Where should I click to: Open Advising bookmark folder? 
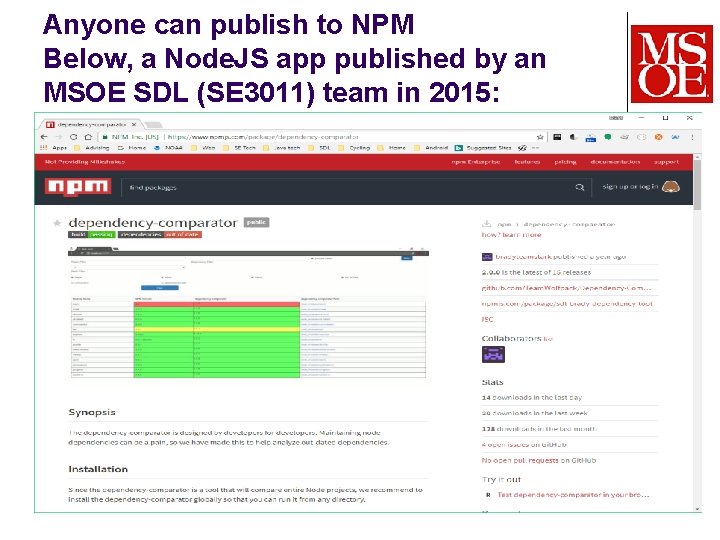click(92, 148)
